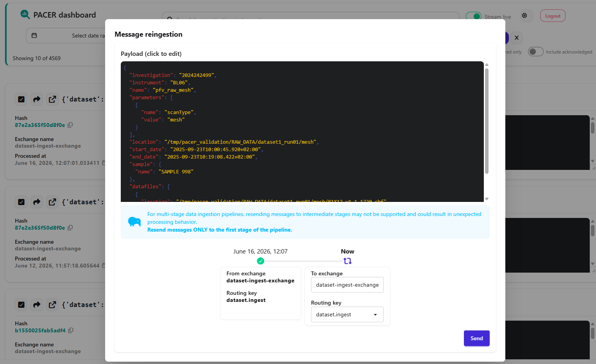Open in new window message hash b1550025fab5adf4
Screen dimensions: 596x364
click(x=52, y=305)
